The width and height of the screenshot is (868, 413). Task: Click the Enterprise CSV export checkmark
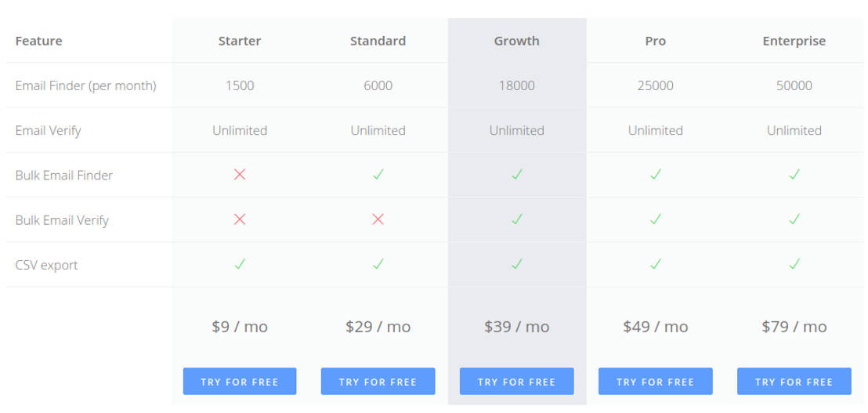point(794,264)
